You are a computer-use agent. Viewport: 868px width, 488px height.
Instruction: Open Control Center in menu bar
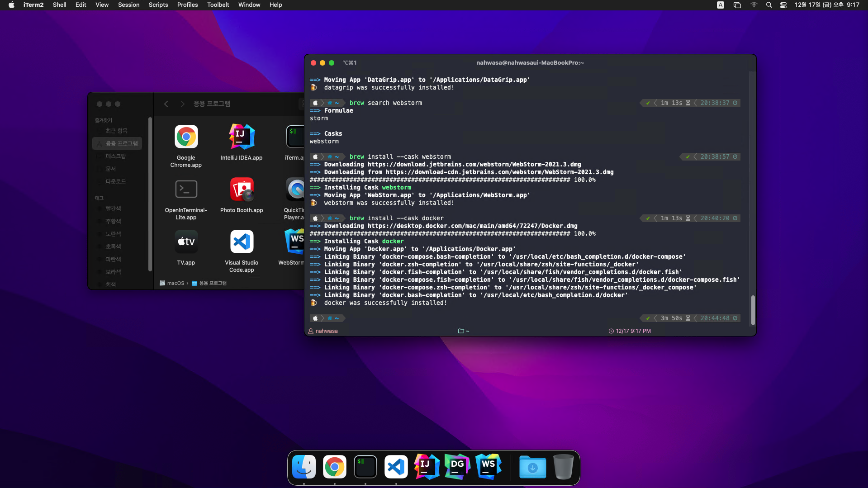point(783,5)
